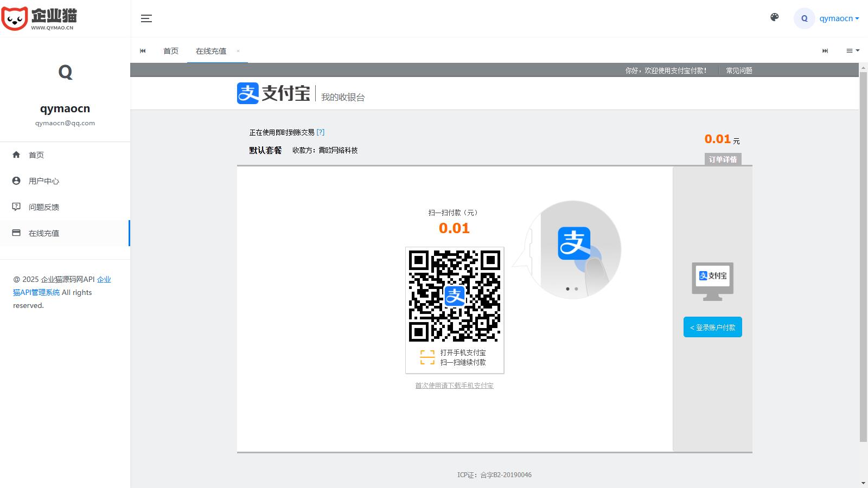Click the hamburger sidebar toggle icon
This screenshot has height=488, width=868.
[x=146, y=18]
